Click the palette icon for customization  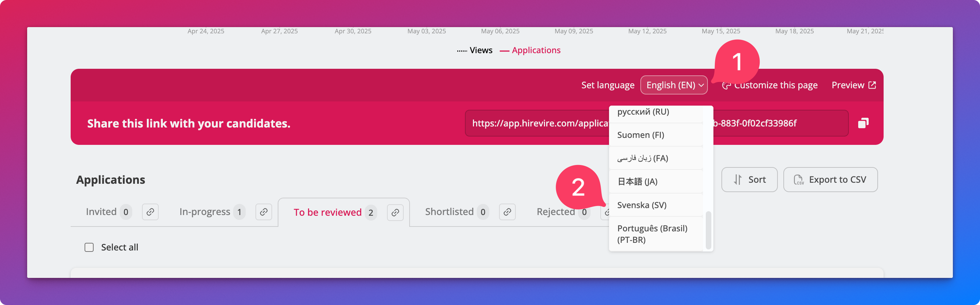[726, 85]
